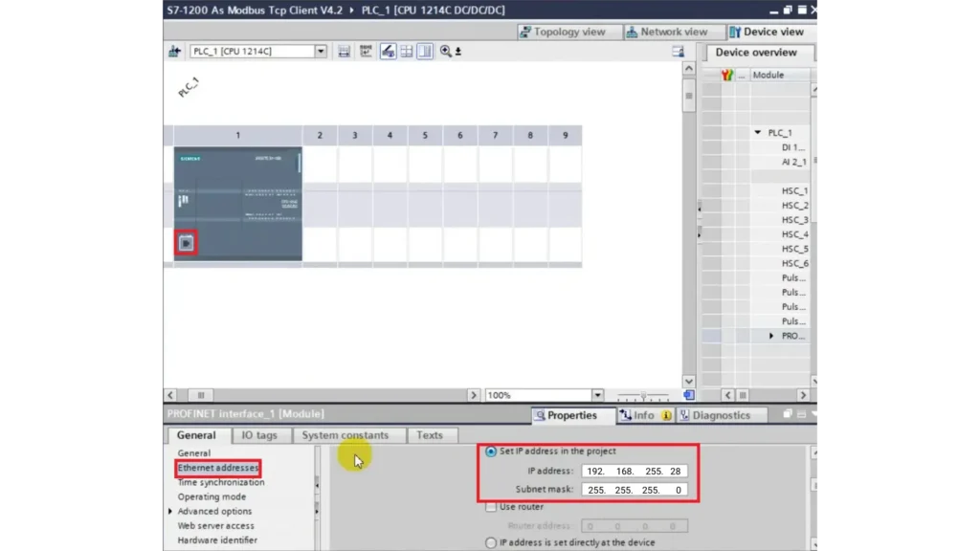Image resolution: width=980 pixels, height=551 pixels.
Task: Open the System constants tab
Action: [346, 434]
